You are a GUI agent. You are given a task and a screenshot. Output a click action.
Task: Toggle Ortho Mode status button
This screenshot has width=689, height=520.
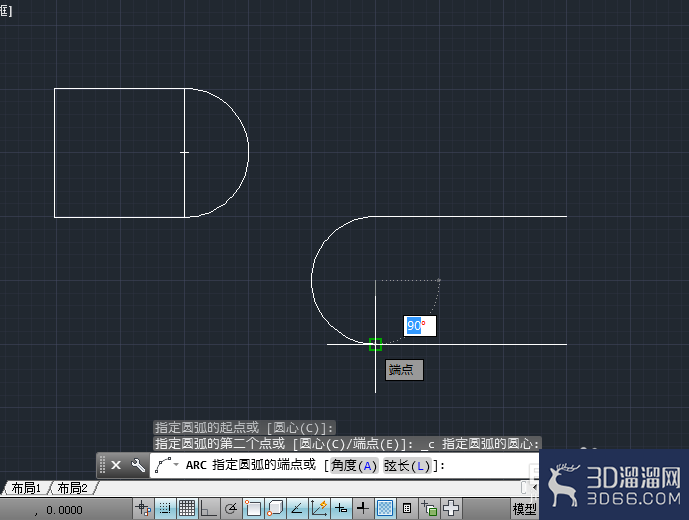[x=209, y=509]
